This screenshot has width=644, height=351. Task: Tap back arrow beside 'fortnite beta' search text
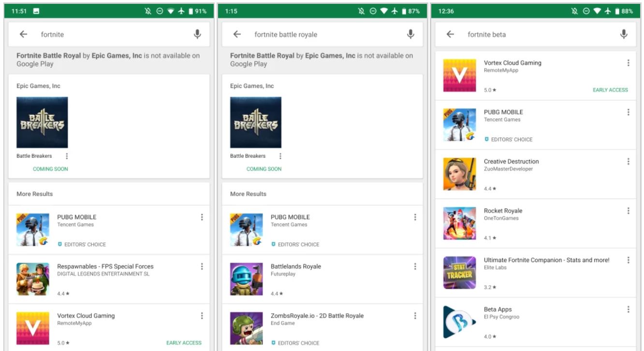point(450,34)
